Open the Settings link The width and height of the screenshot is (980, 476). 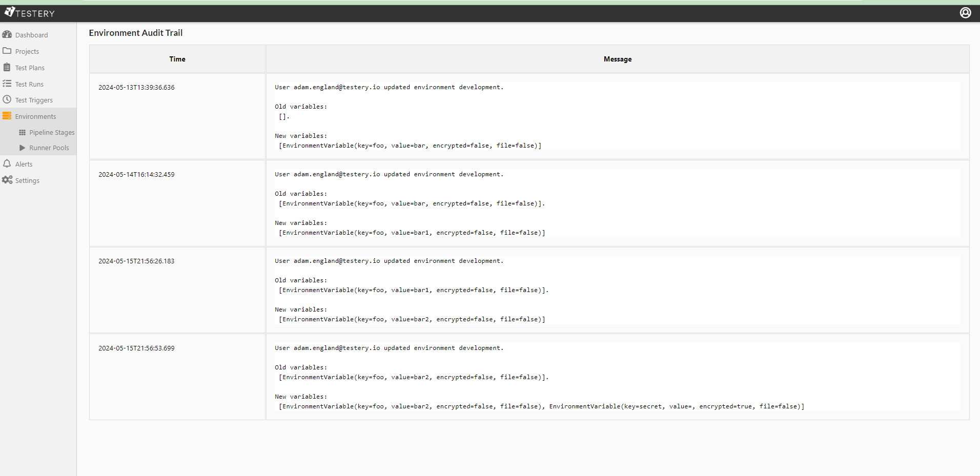[27, 180]
